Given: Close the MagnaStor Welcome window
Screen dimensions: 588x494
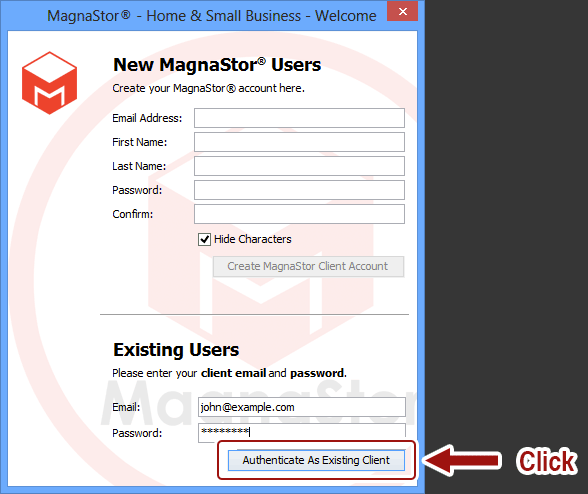Looking at the screenshot, I should pos(402,12).
